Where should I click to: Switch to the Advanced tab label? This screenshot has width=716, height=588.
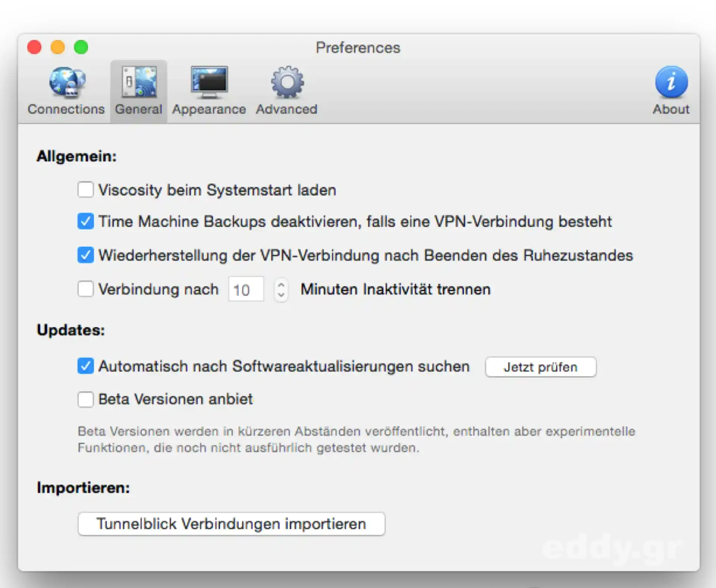pyautogui.click(x=286, y=109)
